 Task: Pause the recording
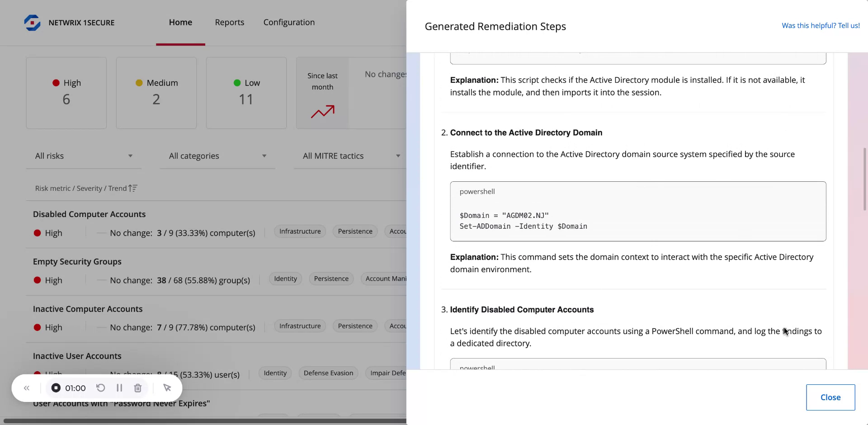[x=119, y=388]
